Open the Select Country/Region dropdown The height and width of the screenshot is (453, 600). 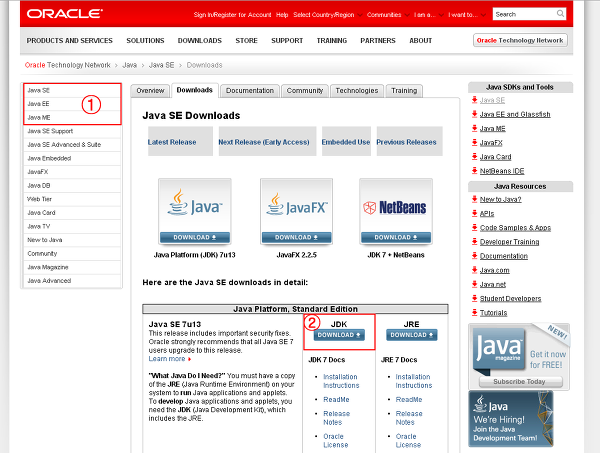pyautogui.click(x=328, y=15)
